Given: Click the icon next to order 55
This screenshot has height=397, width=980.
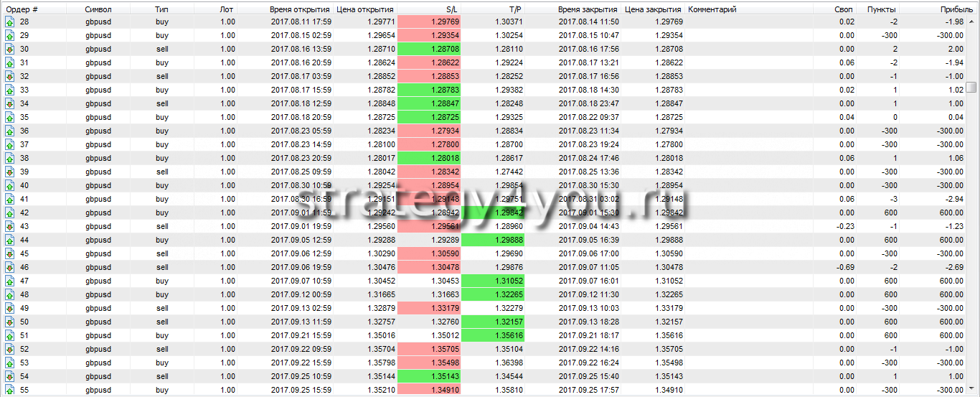Looking at the screenshot, I should click(x=9, y=391).
